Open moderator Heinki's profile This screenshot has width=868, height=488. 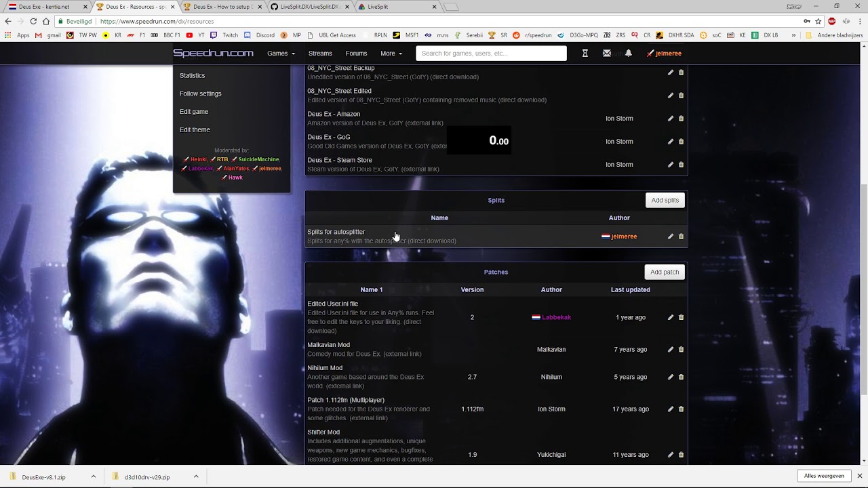(198, 159)
